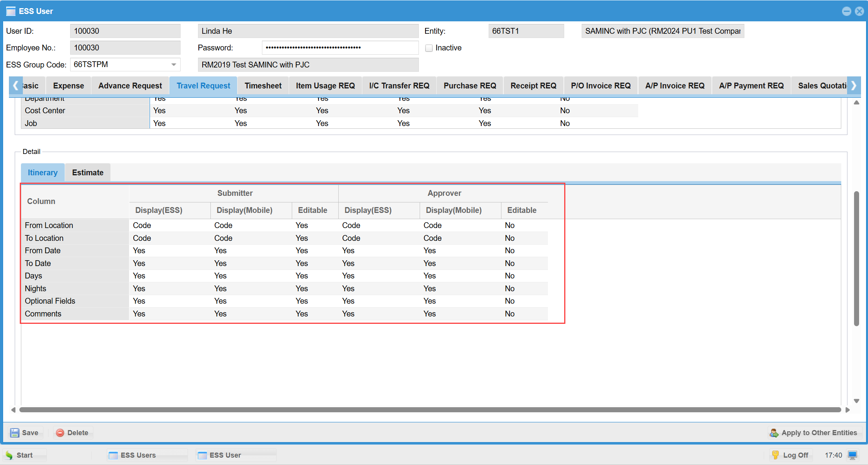Open the A/P Payment REQ tab
Viewport: 868px width, 465px height.
pos(751,86)
